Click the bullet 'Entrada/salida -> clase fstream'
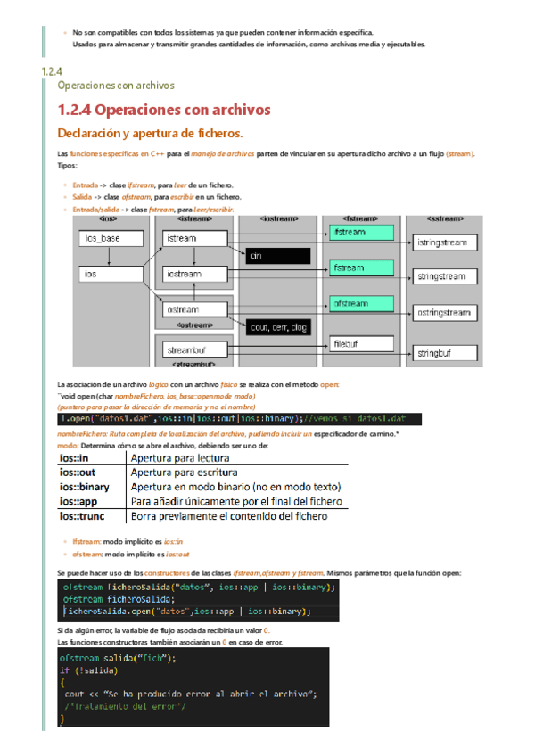Screen dimensions: 535x756 pos(153,210)
